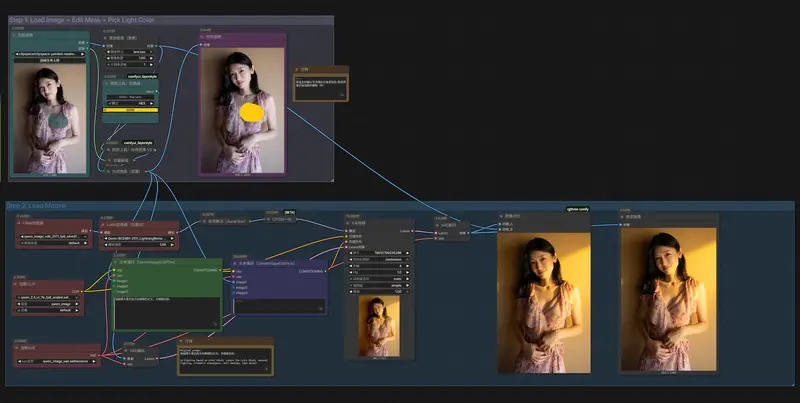Image resolution: width=800 pixels, height=403 pixels.
Task: Click the KSampler seed value field
Action: (380, 253)
